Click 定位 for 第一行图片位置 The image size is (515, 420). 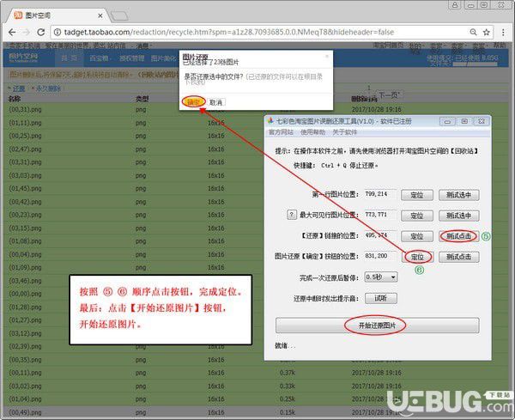(417, 195)
